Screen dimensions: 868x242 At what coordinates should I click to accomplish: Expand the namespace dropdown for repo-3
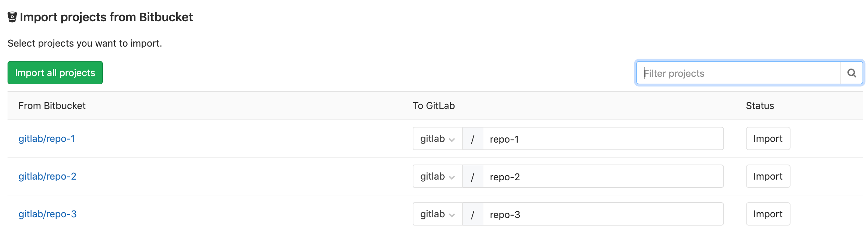(x=437, y=214)
